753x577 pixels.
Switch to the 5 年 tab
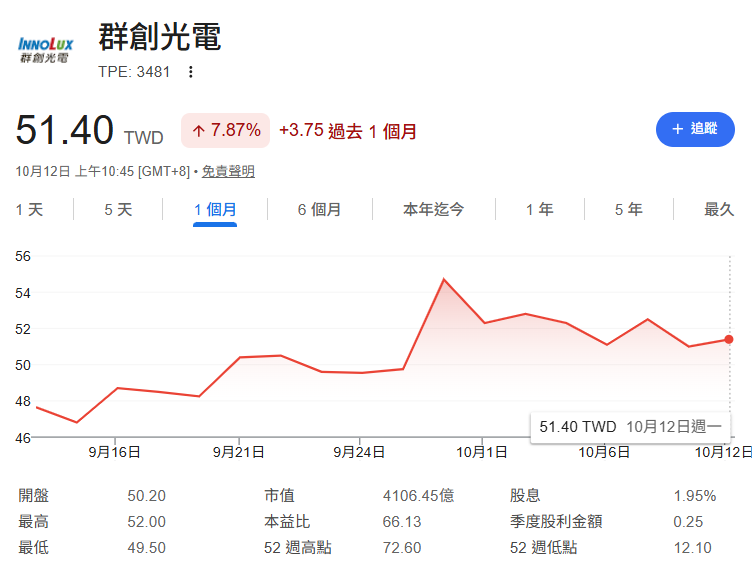point(629,210)
